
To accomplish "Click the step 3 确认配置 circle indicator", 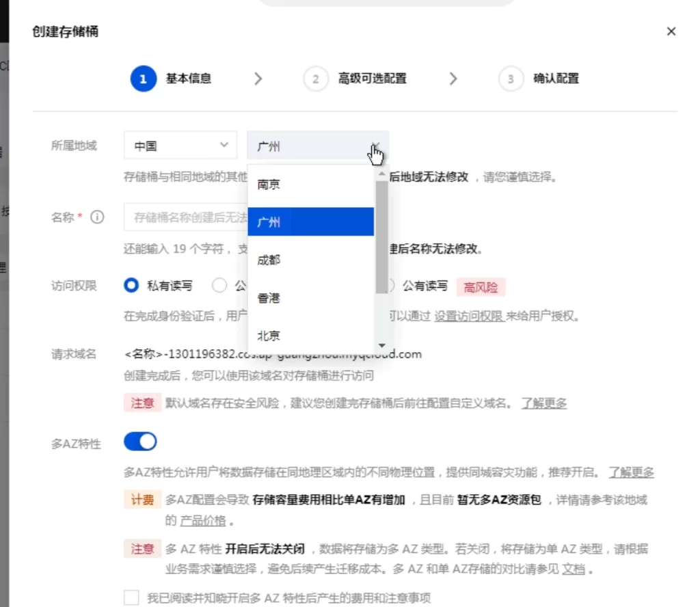I will [x=510, y=79].
